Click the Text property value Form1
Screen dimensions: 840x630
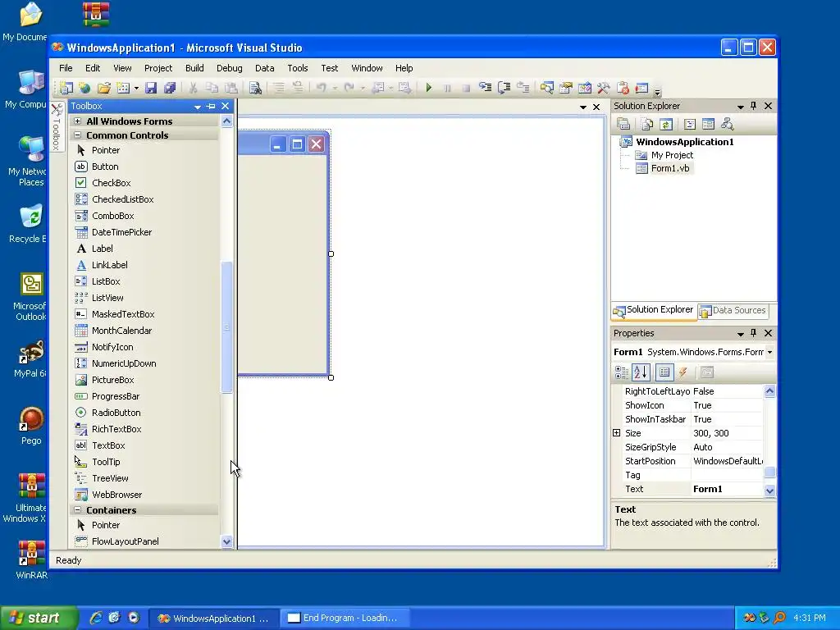click(x=727, y=489)
